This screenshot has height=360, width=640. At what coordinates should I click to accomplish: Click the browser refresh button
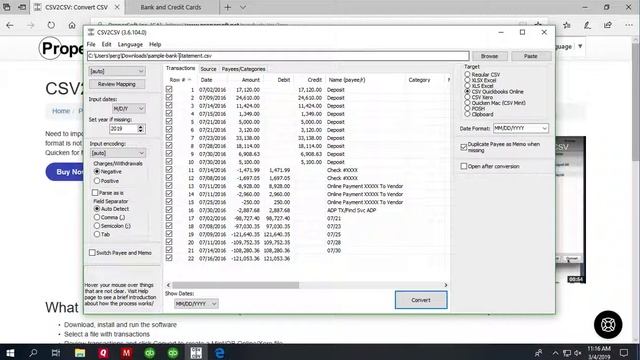coord(51,25)
